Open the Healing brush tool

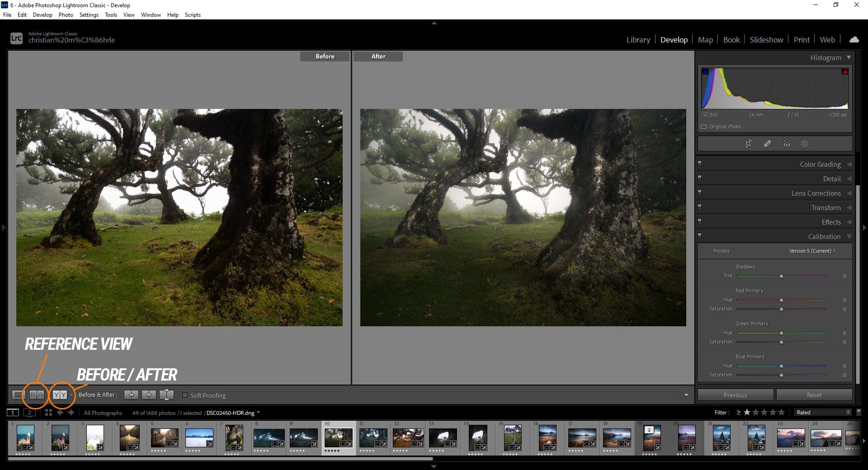point(767,144)
